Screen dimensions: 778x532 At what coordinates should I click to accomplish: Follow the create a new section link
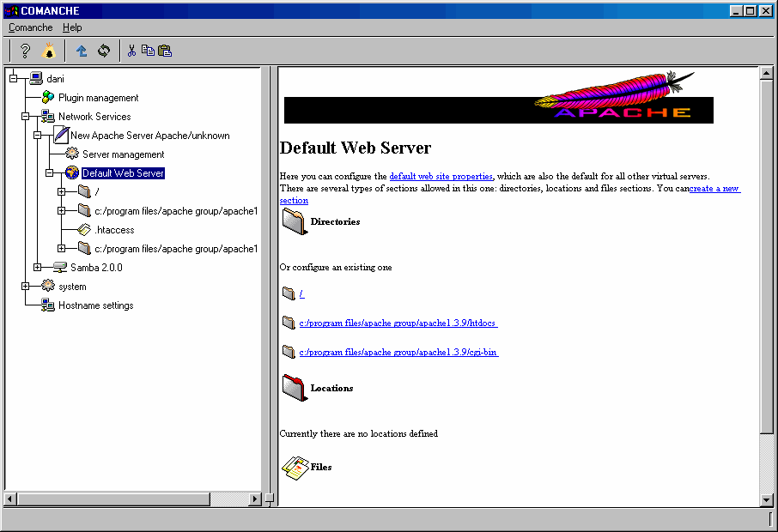(x=715, y=189)
